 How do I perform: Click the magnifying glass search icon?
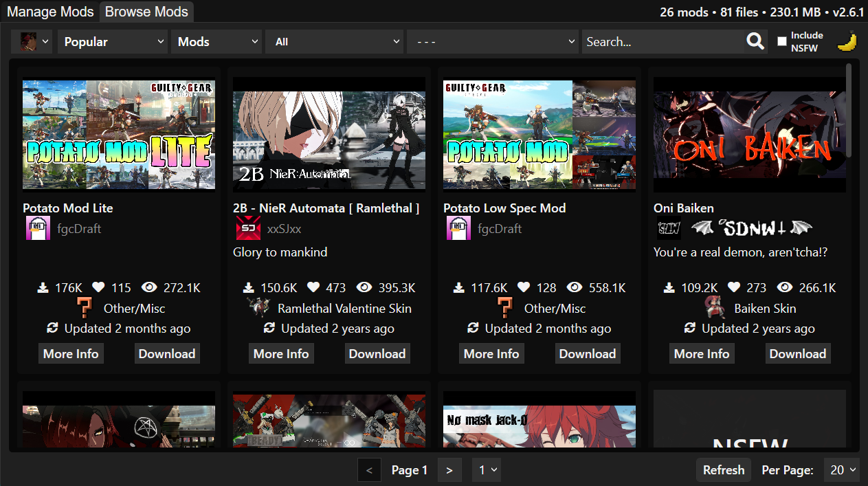(x=755, y=42)
